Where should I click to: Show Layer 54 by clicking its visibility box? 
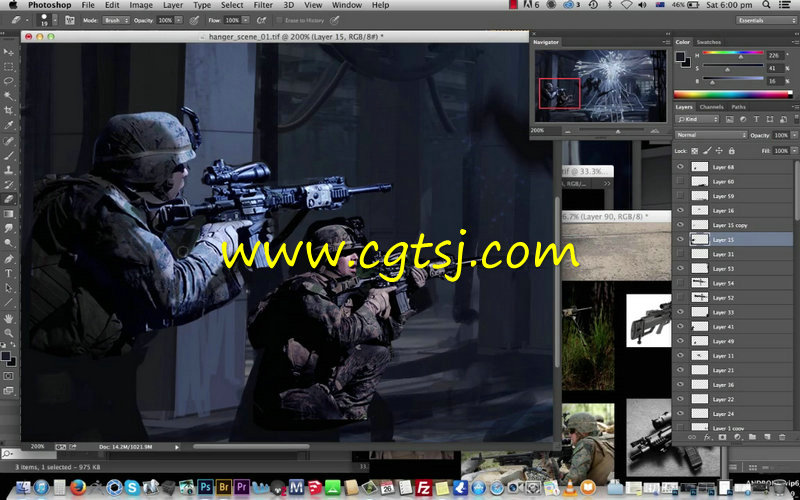pos(680,283)
